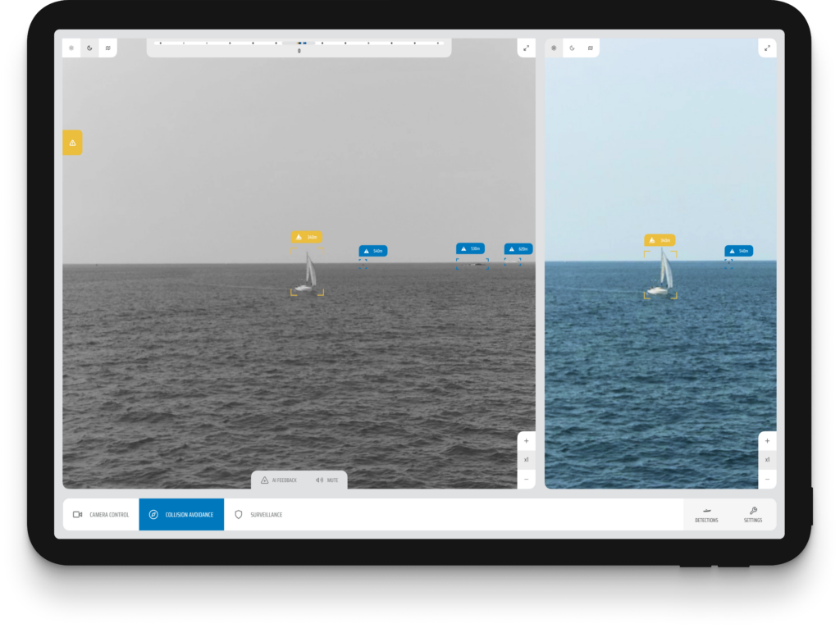840x628 pixels.
Task: Select the yellow 340m sailboat detection label
Action: tap(307, 236)
